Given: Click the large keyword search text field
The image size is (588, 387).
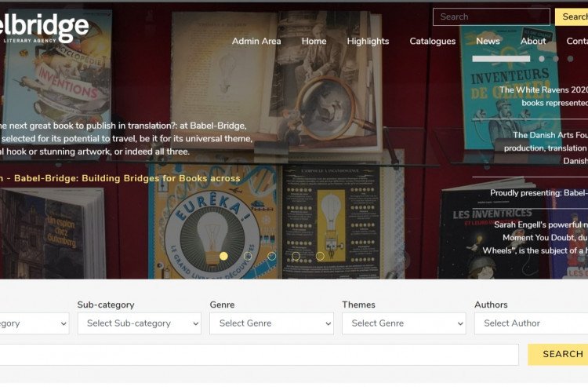Looking at the screenshot, I should [x=260, y=355].
